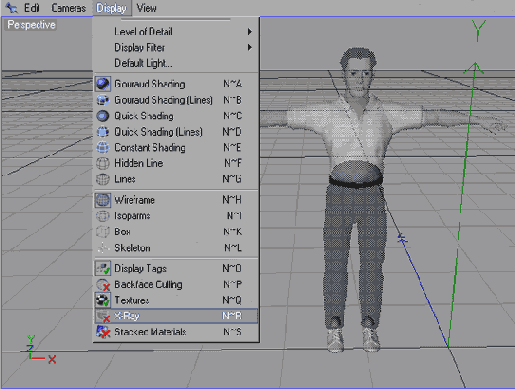Image resolution: width=515 pixels, height=389 pixels.
Task: Select the Textures label
Action: click(x=132, y=300)
